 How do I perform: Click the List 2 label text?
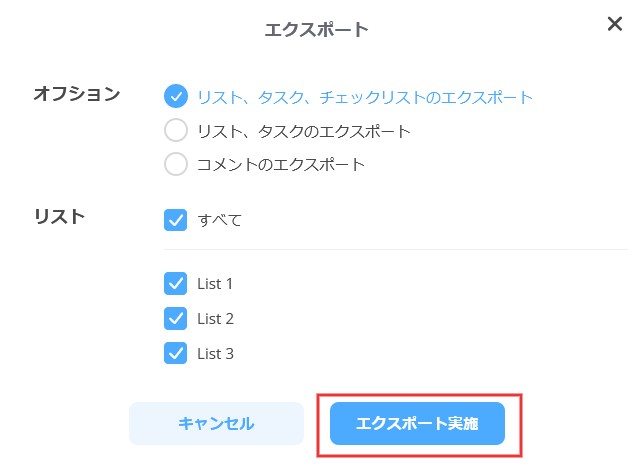215,318
